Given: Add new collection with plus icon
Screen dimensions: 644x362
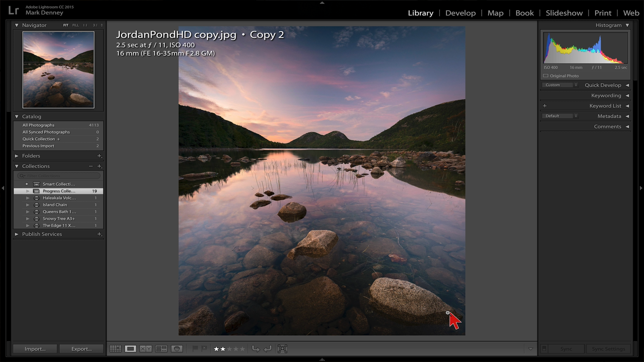Looking at the screenshot, I should 99,166.
